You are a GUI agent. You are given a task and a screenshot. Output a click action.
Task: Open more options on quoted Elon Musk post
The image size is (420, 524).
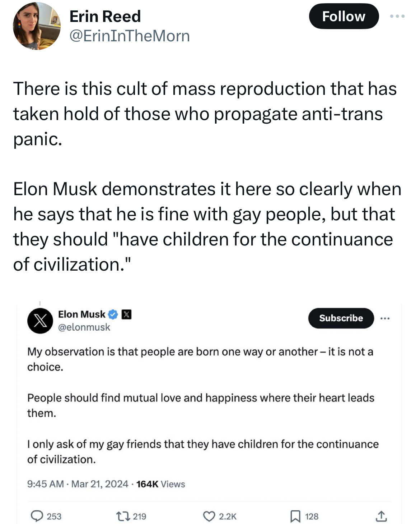pyautogui.click(x=385, y=318)
